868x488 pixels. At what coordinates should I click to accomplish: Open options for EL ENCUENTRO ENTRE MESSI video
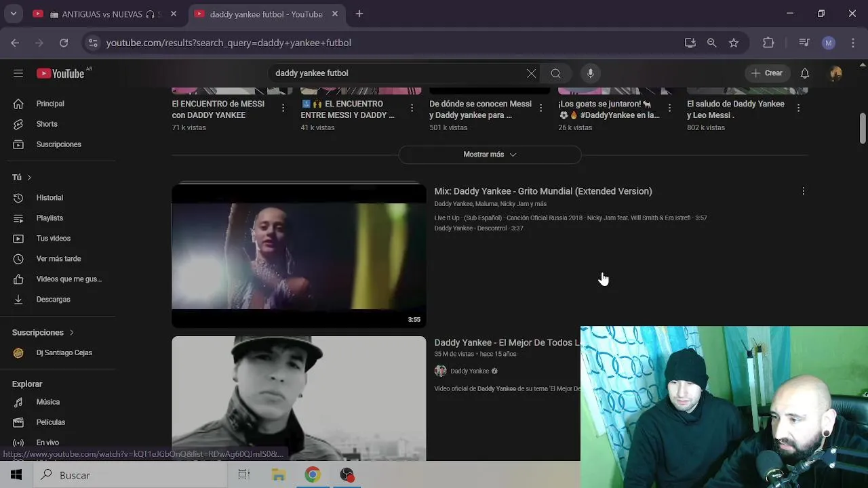coord(412,108)
